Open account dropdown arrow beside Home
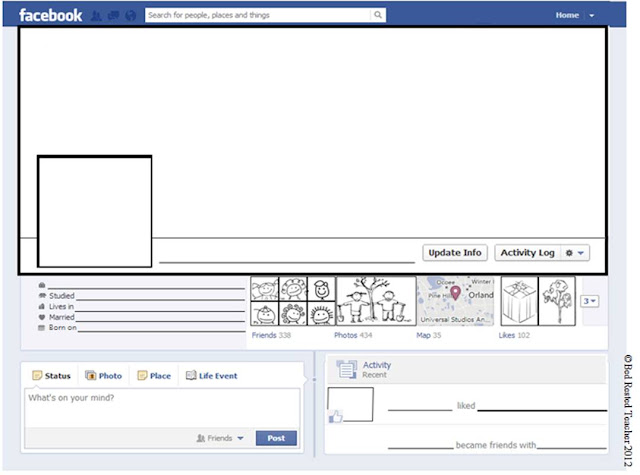640x475 pixels. tap(591, 16)
